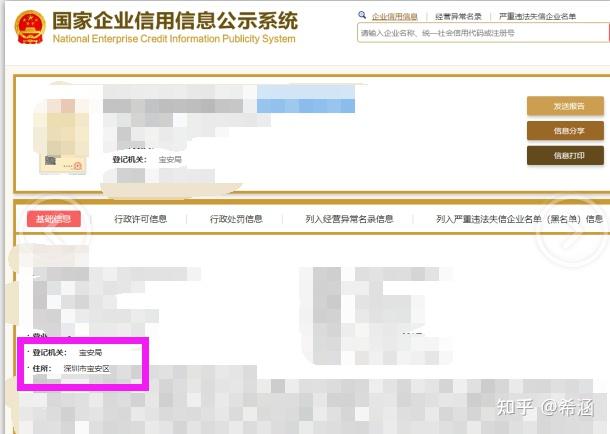Click the business license thumbnail image
The height and width of the screenshot is (434, 610).
coord(62,136)
